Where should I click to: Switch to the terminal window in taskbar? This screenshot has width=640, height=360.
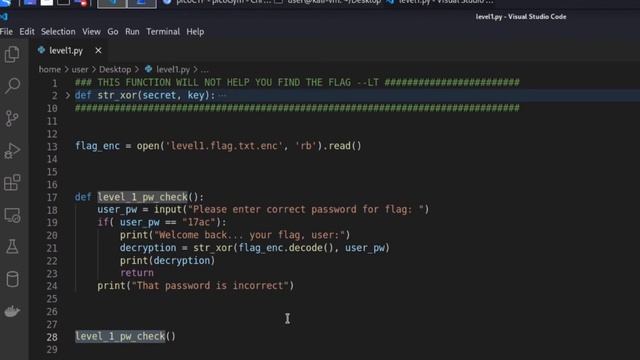click(329, 2)
